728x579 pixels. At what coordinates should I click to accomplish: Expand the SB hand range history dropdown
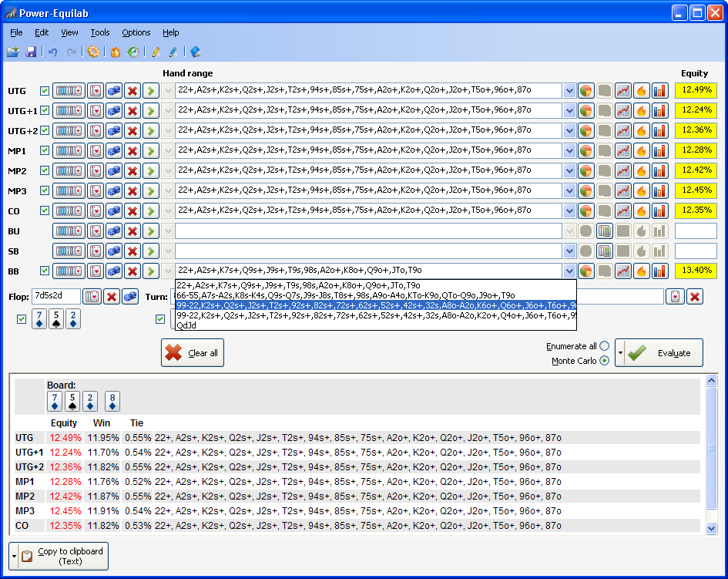(569, 251)
